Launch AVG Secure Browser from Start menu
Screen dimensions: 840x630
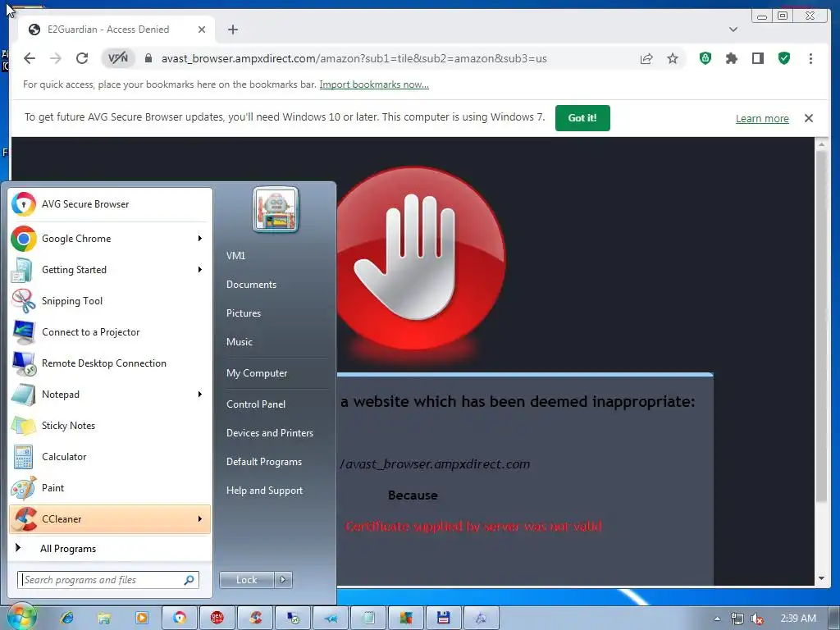[109, 204]
